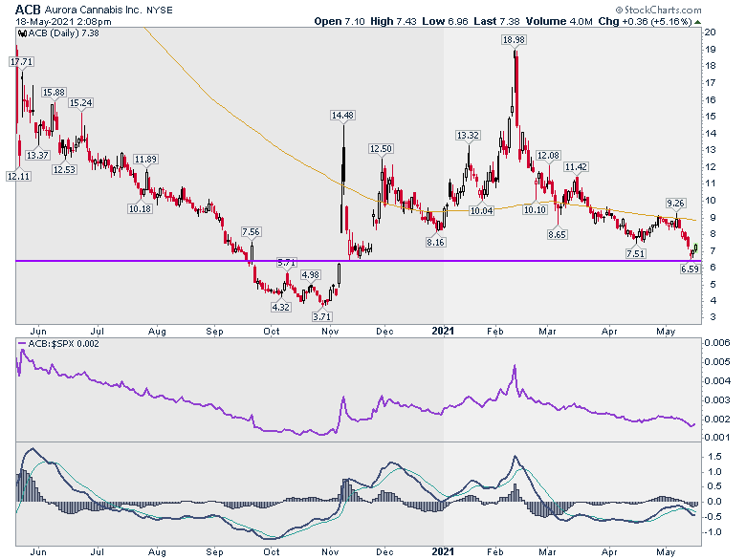Click the 17.71 price label
Viewport: 746px width, 560px height.
[21, 62]
